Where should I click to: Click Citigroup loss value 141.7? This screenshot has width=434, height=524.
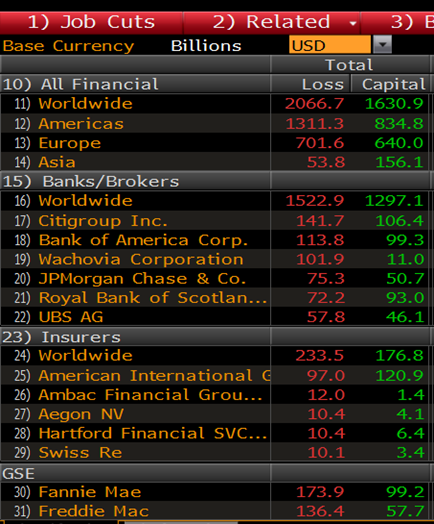pyautogui.click(x=320, y=221)
